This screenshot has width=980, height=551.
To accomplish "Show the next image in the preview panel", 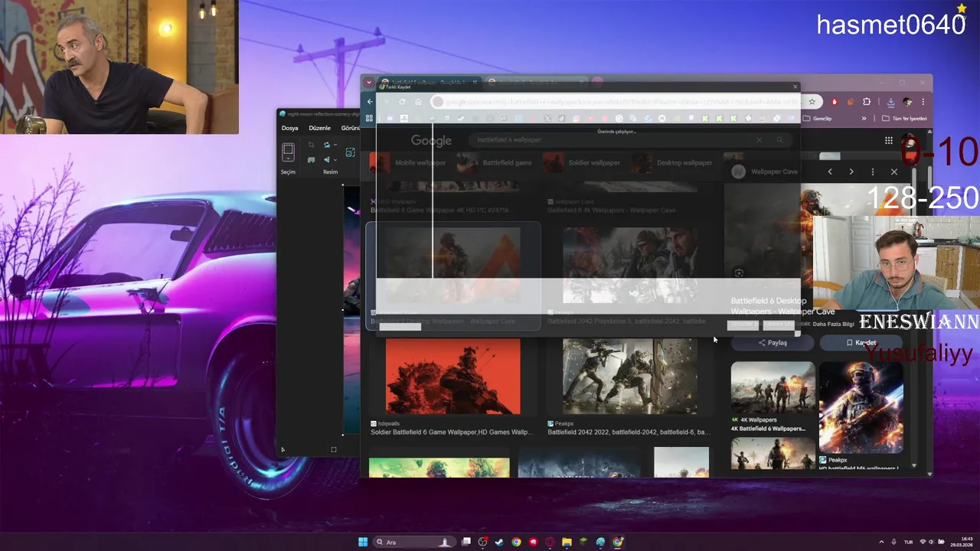I will point(851,172).
